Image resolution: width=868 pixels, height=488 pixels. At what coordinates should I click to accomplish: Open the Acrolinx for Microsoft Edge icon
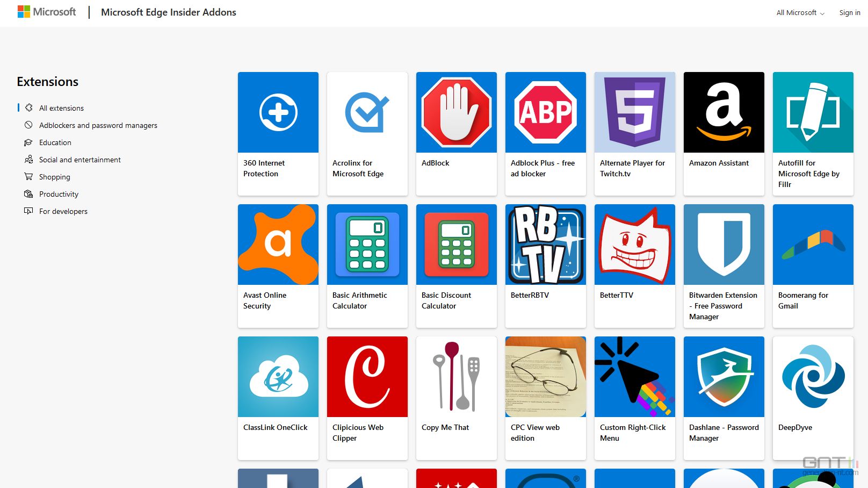click(367, 112)
